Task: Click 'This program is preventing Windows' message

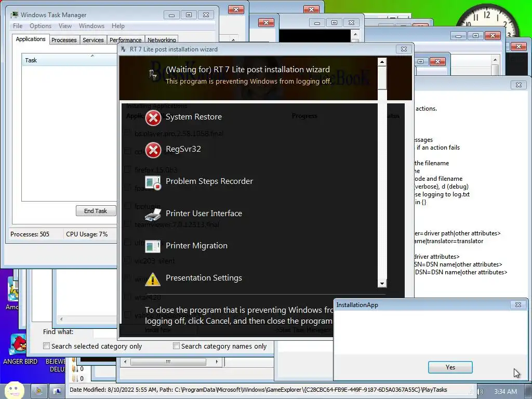Action: [x=248, y=82]
